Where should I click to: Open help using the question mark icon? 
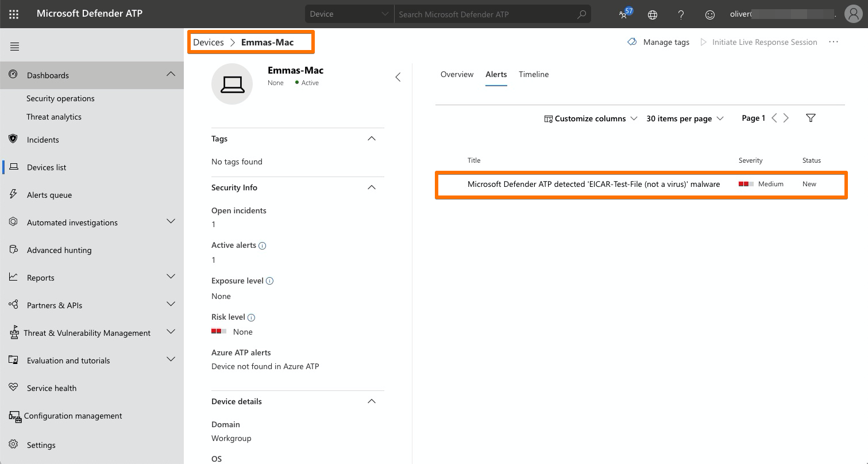tap(681, 14)
